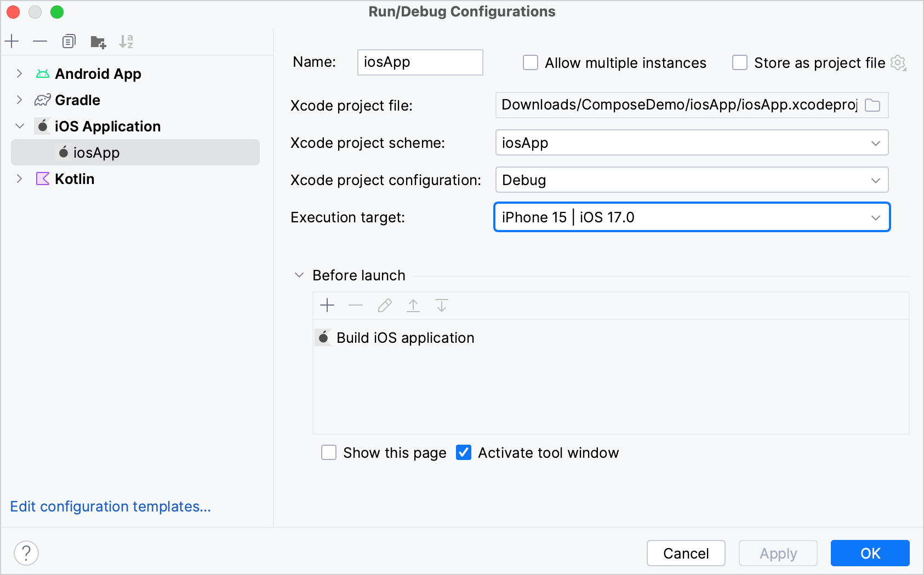Click the Apply button

(778, 553)
